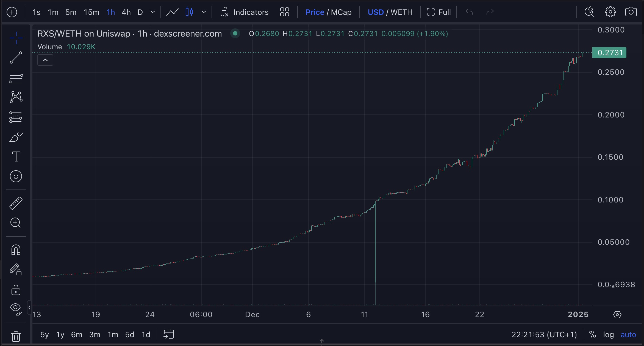Switch to MCap view
Screen dimensions: 644x346
[x=341, y=12]
